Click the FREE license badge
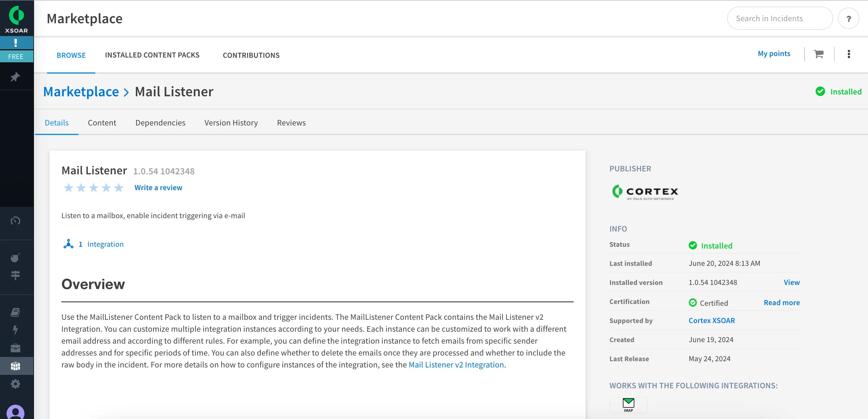Screen dimensions: 868x419 tap(16, 56)
